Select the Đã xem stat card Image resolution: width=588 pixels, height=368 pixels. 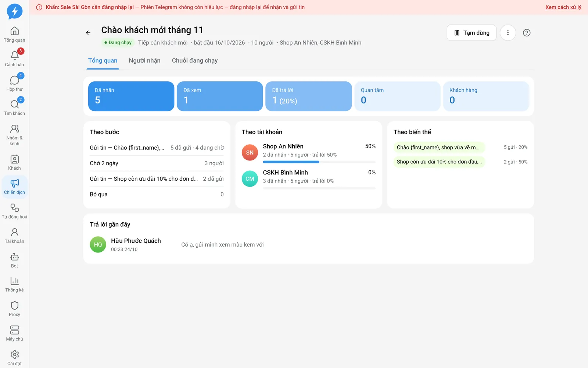[220, 96]
